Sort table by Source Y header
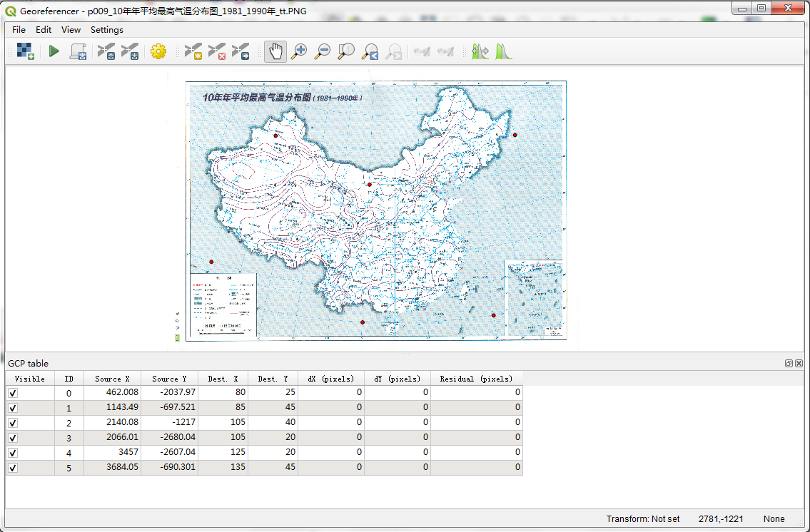Image resolution: width=810 pixels, height=532 pixels. 169,379
